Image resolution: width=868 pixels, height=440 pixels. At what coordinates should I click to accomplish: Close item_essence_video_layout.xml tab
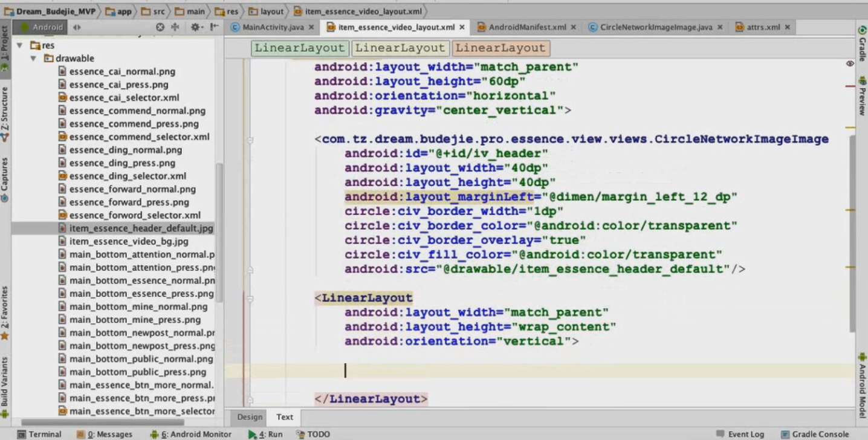tap(462, 27)
